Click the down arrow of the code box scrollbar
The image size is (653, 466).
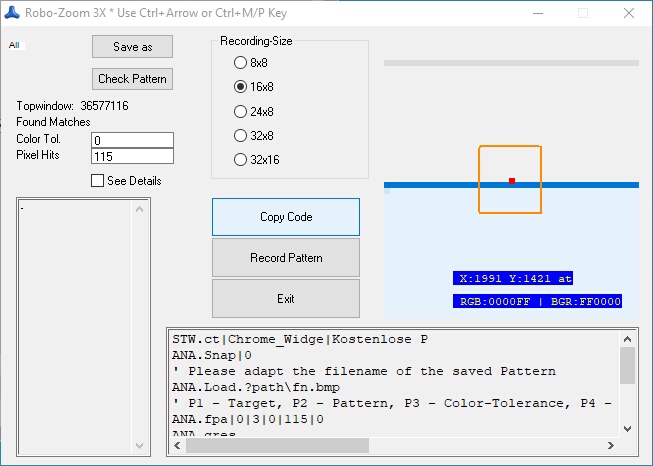627,428
